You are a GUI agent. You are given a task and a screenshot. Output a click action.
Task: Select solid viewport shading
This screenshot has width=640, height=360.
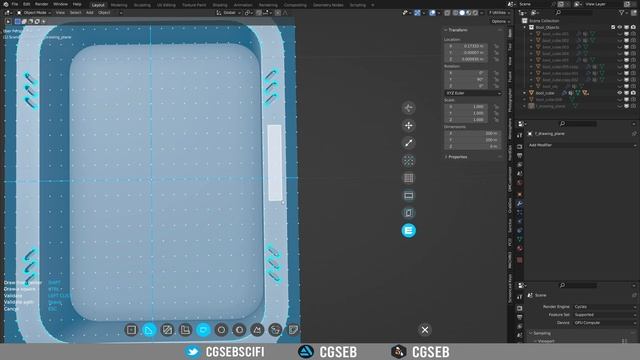pos(462,13)
